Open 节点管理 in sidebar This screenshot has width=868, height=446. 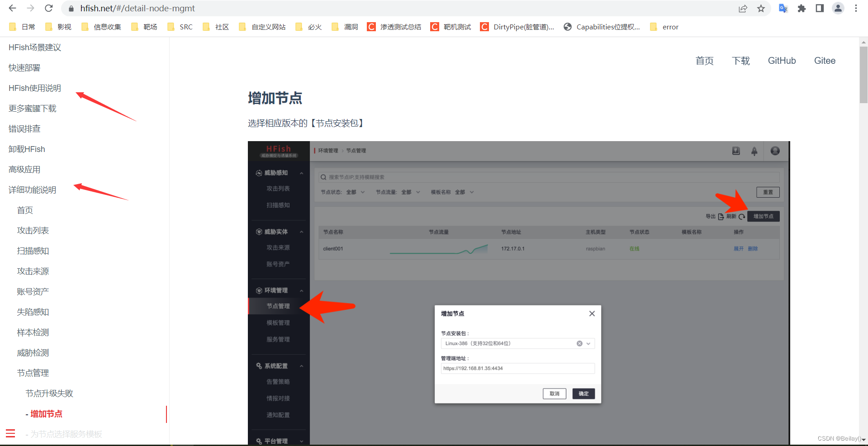33,373
